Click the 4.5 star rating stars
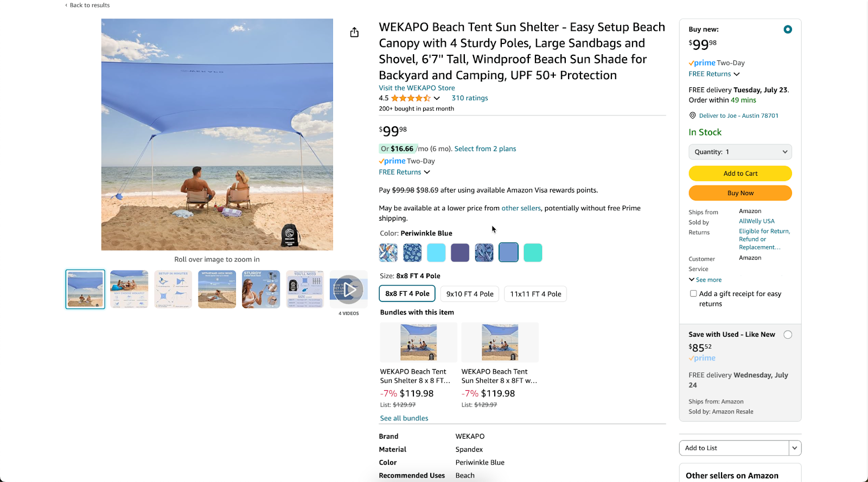The height and width of the screenshot is (482, 868). pos(410,98)
